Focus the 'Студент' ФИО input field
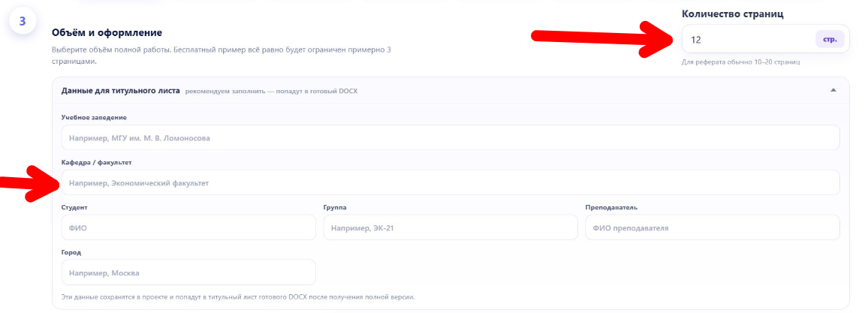This screenshot has height=313, width=868. 188,227
